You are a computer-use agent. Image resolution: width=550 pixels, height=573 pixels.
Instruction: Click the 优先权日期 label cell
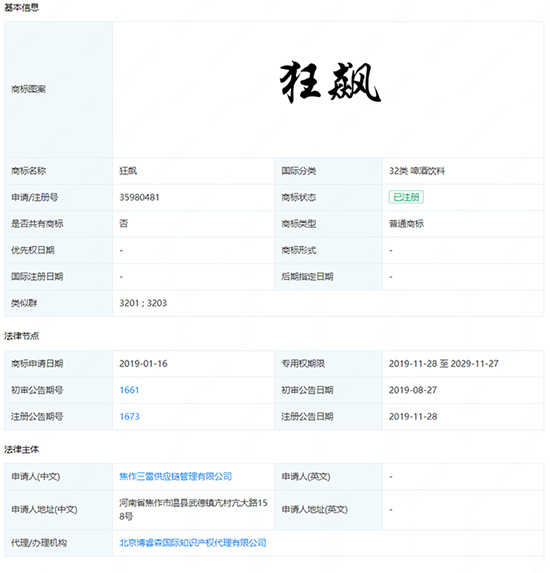[58, 250]
